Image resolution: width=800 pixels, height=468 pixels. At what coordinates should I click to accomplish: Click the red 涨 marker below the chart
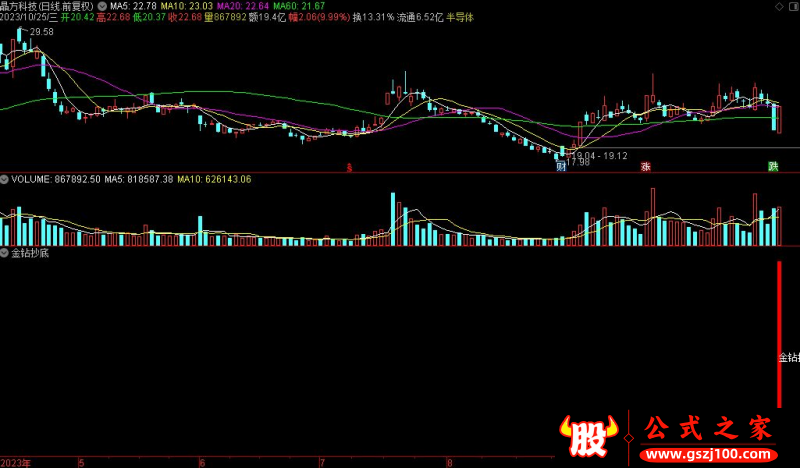[x=646, y=166]
